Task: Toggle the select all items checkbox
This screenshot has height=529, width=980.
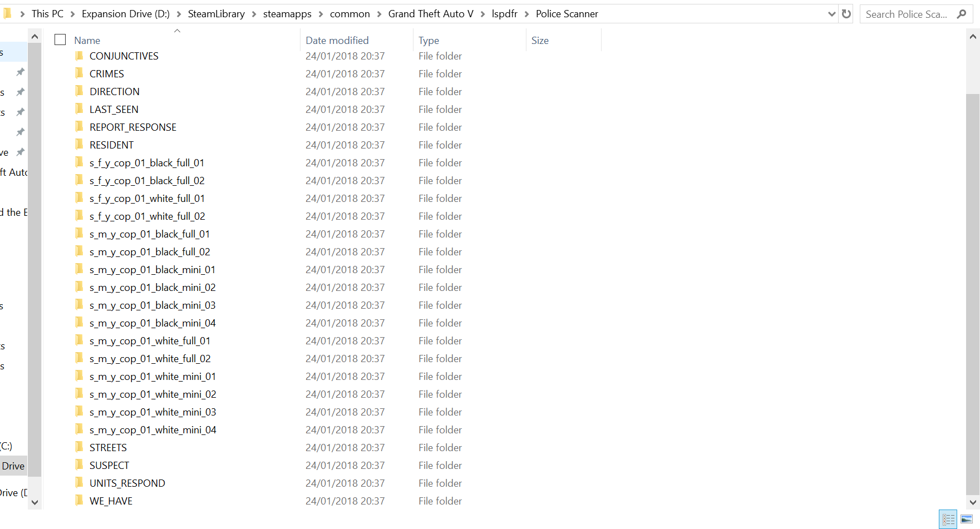Action: coord(60,39)
